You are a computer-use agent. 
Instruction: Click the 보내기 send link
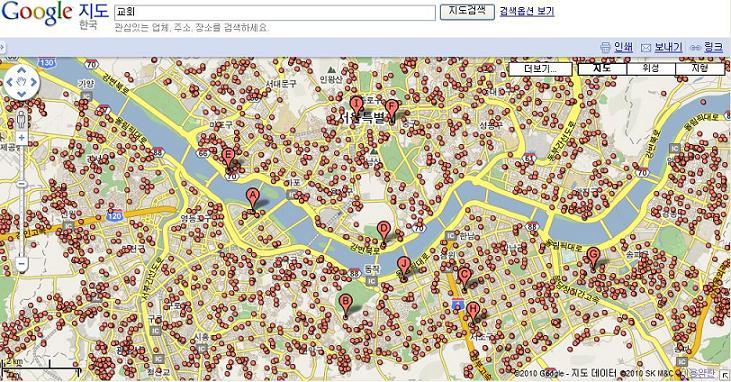[668, 47]
